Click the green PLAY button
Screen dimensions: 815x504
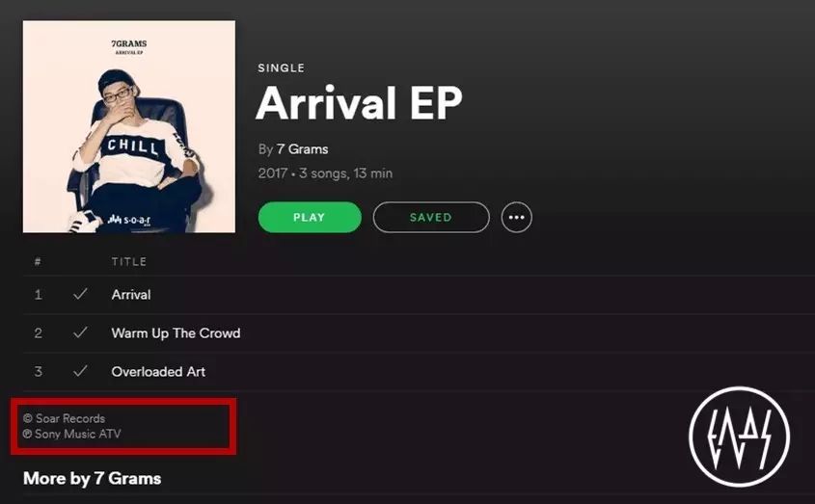pos(310,217)
